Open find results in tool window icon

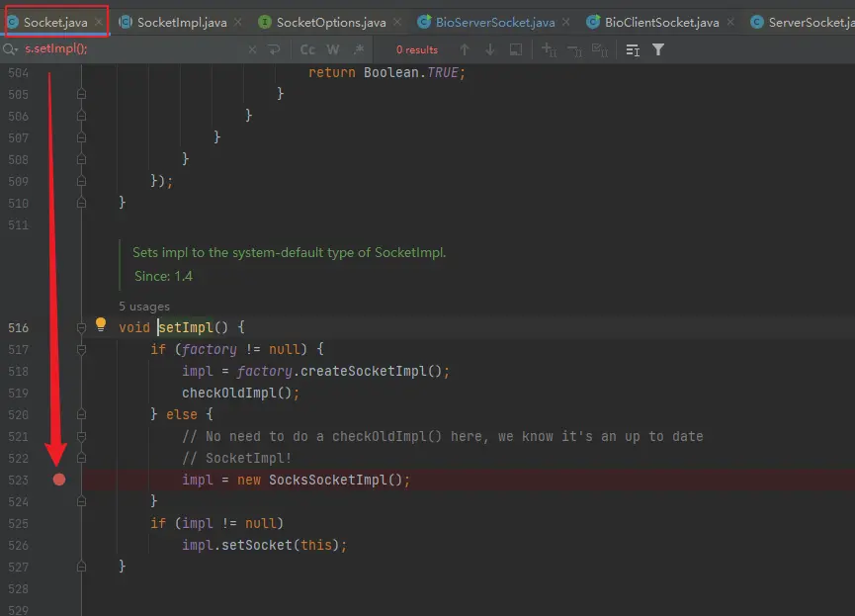pyautogui.click(x=633, y=50)
